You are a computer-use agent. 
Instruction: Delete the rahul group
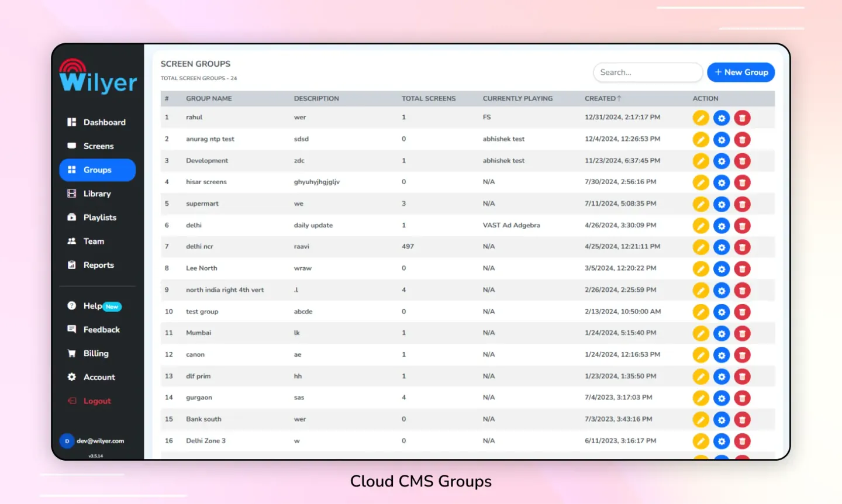click(742, 118)
